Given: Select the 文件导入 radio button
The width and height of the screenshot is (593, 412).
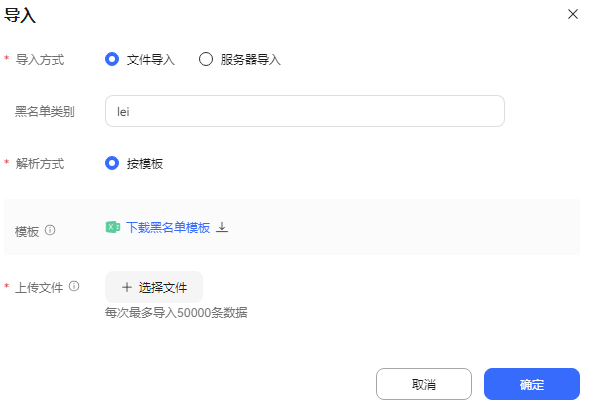Looking at the screenshot, I should 112,59.
